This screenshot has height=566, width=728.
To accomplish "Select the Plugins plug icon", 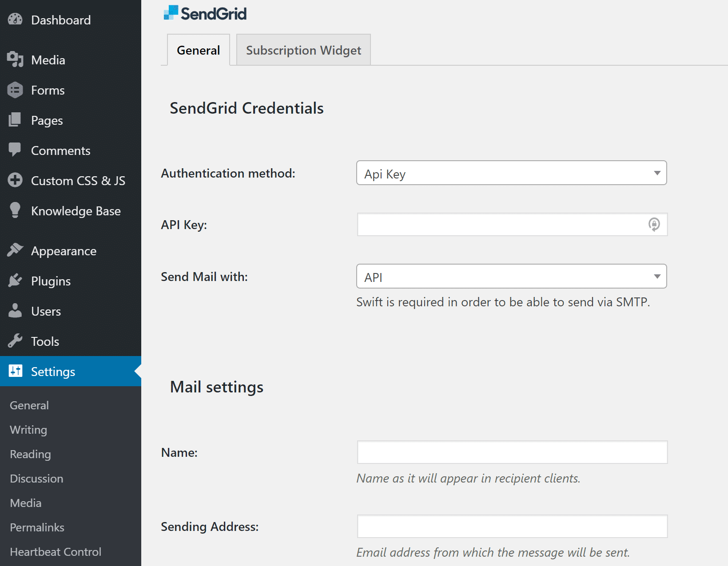I will [15, 280].
